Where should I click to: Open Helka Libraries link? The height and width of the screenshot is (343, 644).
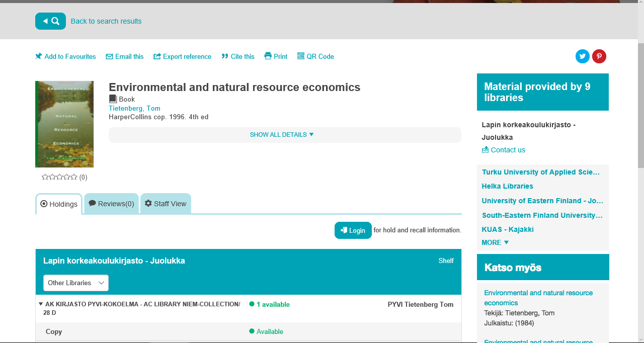(x=507, y=186)
